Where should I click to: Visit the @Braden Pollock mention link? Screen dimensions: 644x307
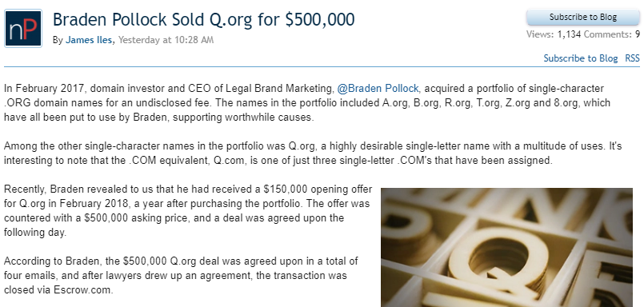click(x=378, y=88)
